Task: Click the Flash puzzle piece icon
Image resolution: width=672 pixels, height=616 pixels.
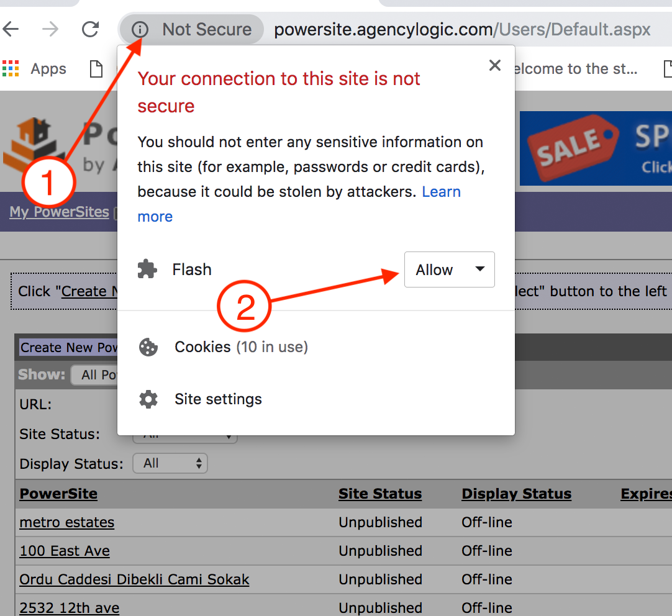Action: (147, 269)
